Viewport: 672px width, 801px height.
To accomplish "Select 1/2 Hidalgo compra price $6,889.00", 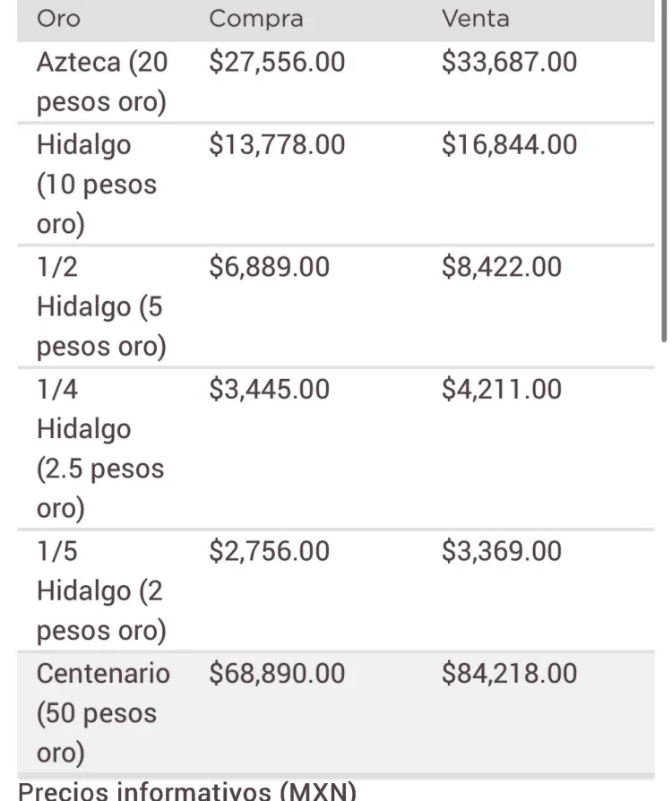I will pyautogui.click(x=270, y=267).
